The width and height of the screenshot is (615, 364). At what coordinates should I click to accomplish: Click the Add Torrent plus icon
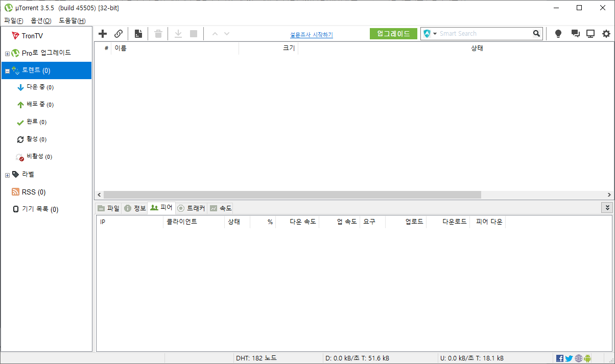point(103,34)
